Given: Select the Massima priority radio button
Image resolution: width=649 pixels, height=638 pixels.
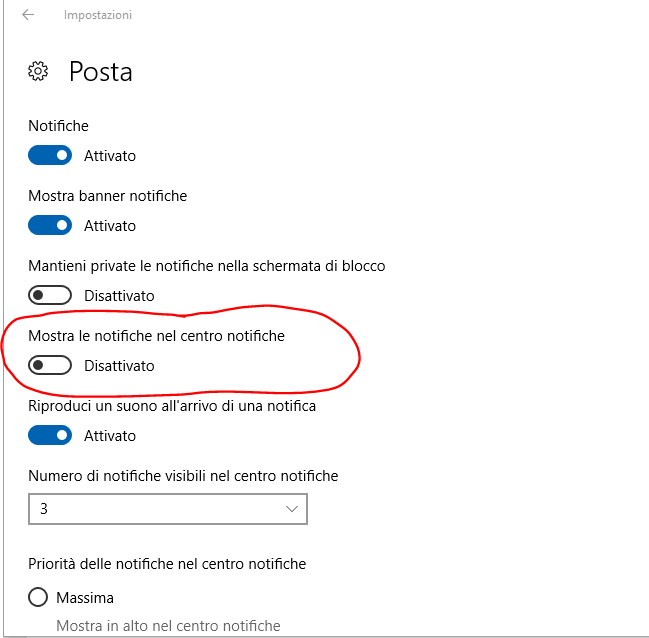Looking at the screenshot, I should (x=39, y=598).
